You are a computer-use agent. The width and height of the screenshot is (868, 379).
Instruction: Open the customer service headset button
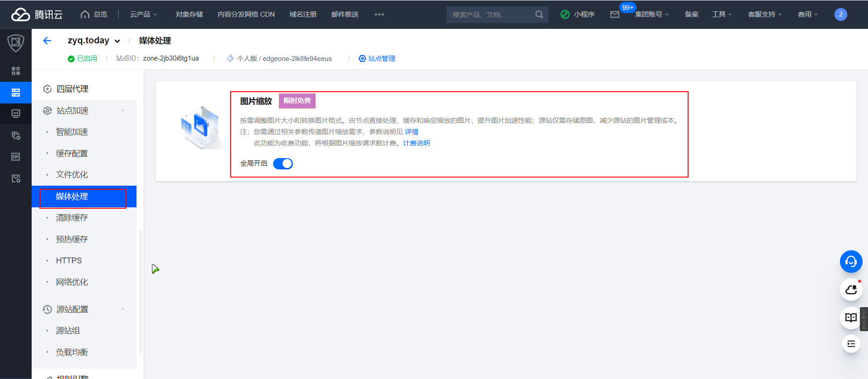(x=851, y=262)
